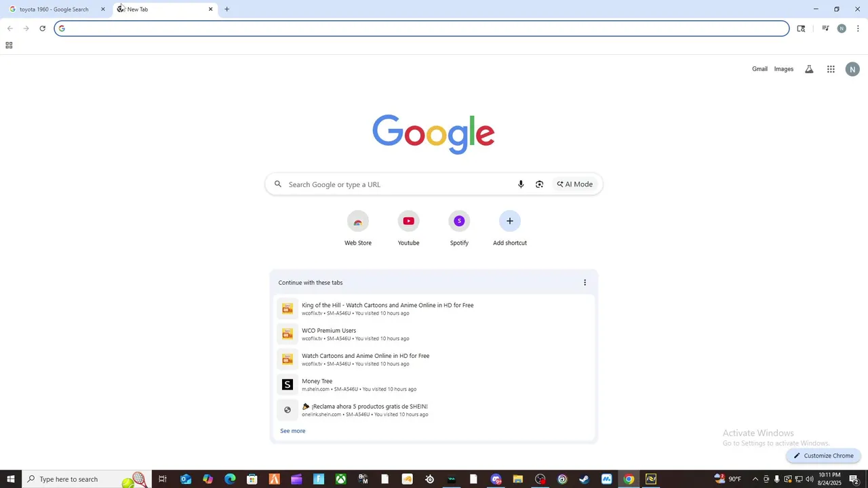Reload the page with the refresh icon
This screenshot has width=868, height=488.
42,28
